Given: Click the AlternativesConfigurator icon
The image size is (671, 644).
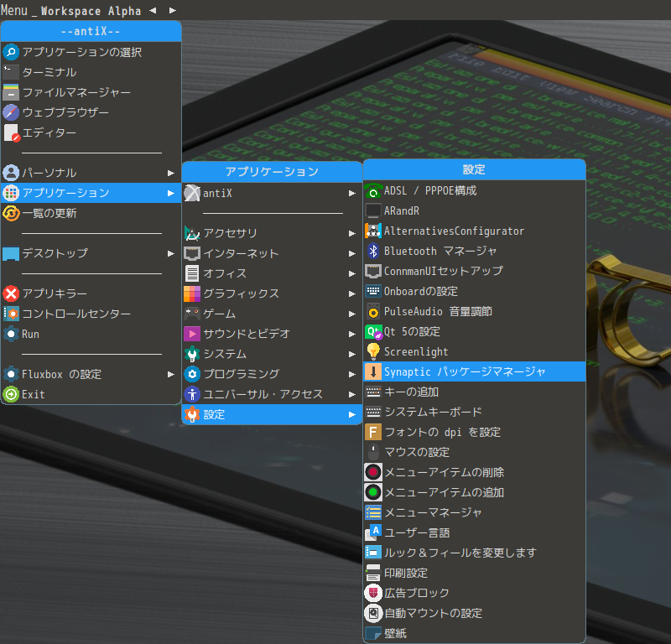Looking at the screenshot, I should (x=373, y=231).
